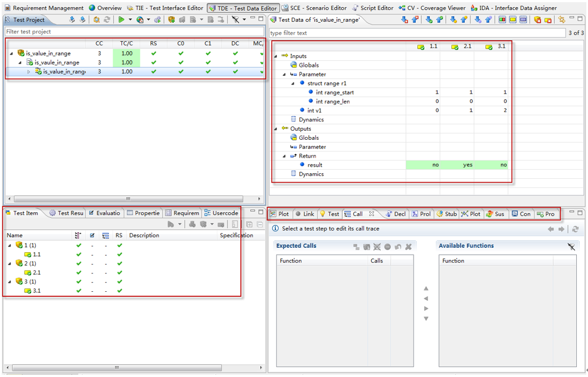Click the refresh icon in Test Project toolbar

point(106,20)
